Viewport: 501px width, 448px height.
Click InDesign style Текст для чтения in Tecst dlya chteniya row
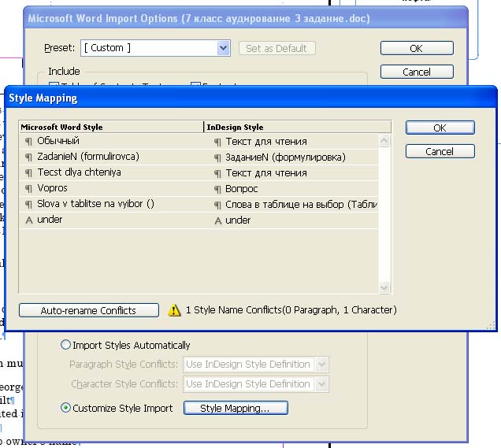pos(266,173)
